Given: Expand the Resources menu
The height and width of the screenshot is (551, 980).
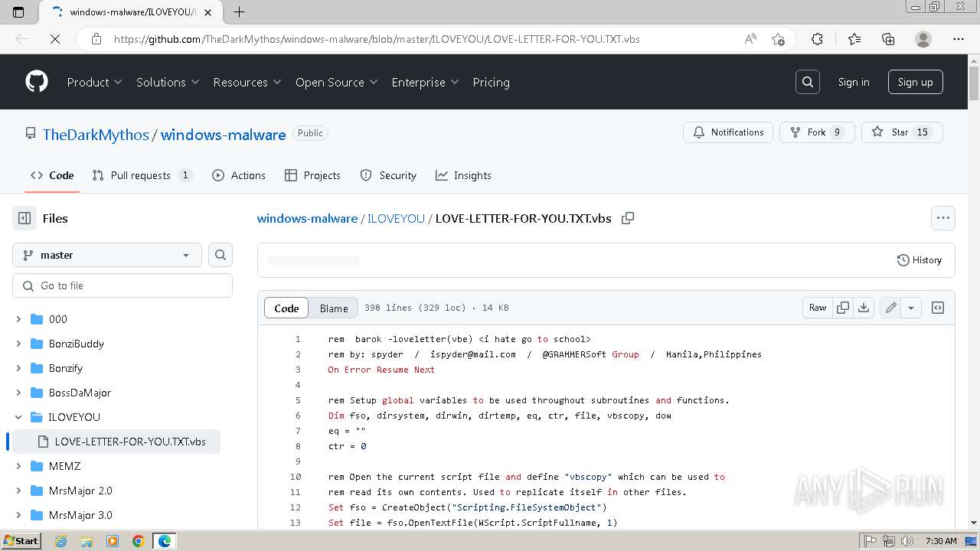Looking at the screenshot, I should tap(247, 82).
